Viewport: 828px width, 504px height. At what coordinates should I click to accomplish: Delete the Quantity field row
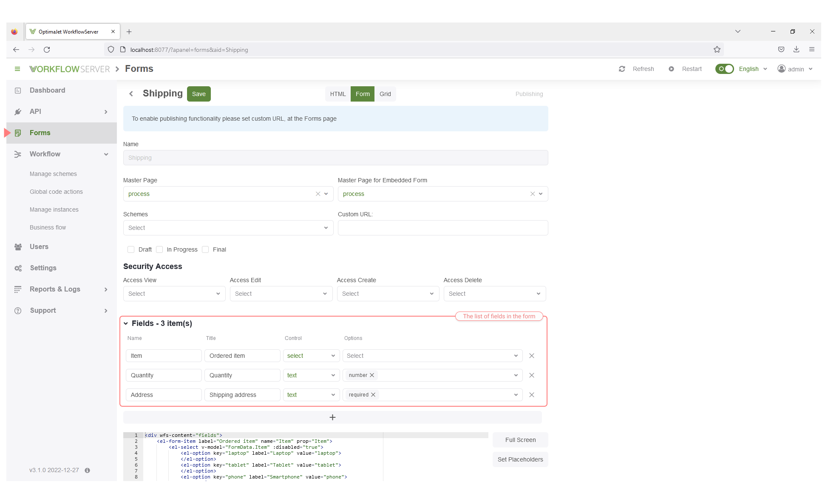pyautogui.click(x=531, y=375)
